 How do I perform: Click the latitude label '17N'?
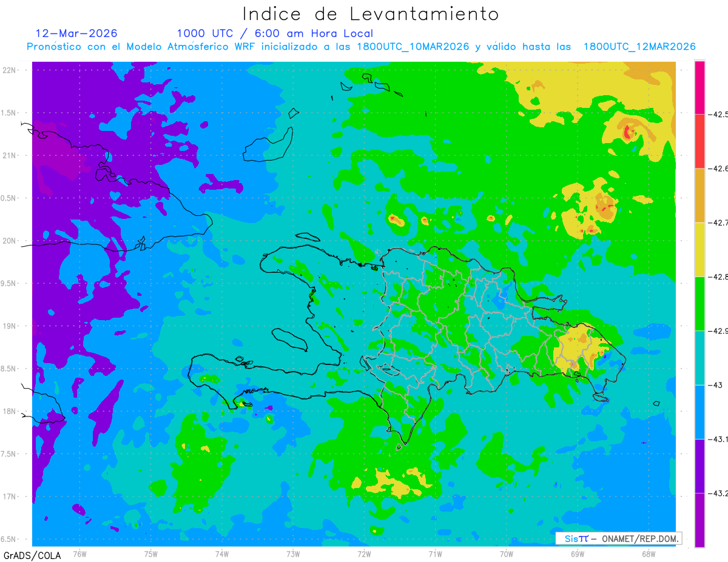pos(9,497)
